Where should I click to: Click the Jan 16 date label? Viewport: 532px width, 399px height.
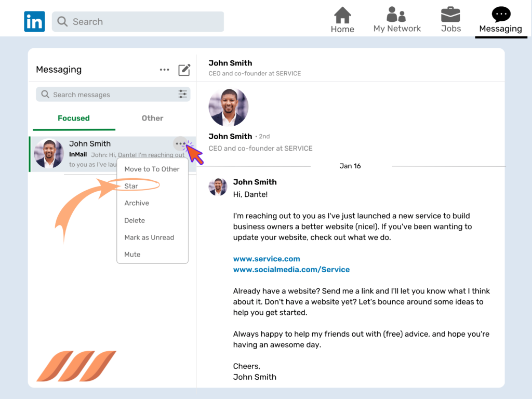350,166
